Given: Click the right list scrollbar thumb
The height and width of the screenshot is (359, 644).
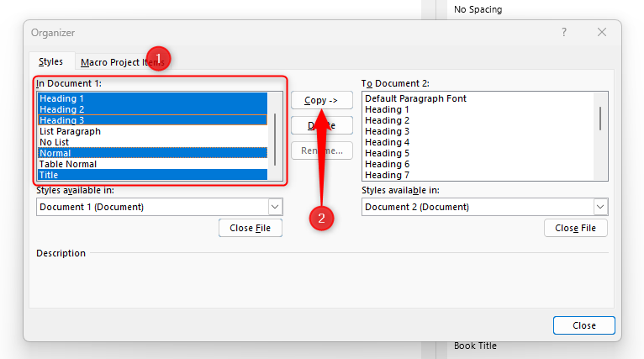Looking at the screenshot, I should pyautogui.click(x=599, y=118).
